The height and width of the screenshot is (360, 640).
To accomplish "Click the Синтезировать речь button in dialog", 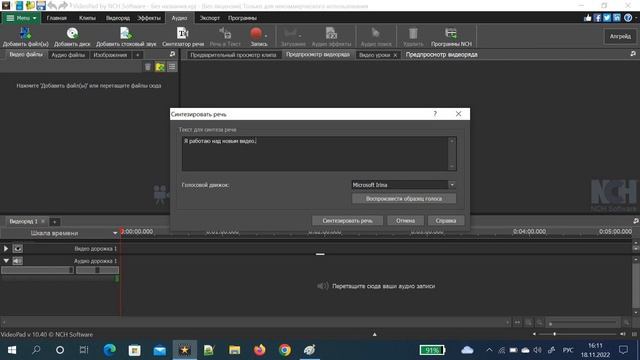I will [x=347, y=220].
